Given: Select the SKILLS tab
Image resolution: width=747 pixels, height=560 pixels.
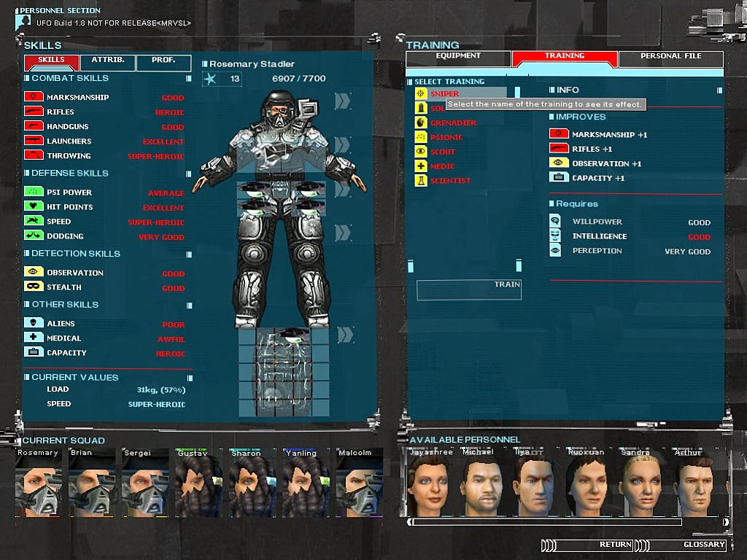Looking at the screenshot, I should 52,63.
